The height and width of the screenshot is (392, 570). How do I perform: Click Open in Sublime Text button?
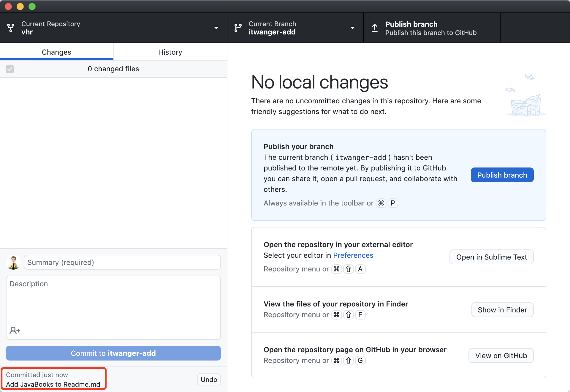[x=491, y=257]
